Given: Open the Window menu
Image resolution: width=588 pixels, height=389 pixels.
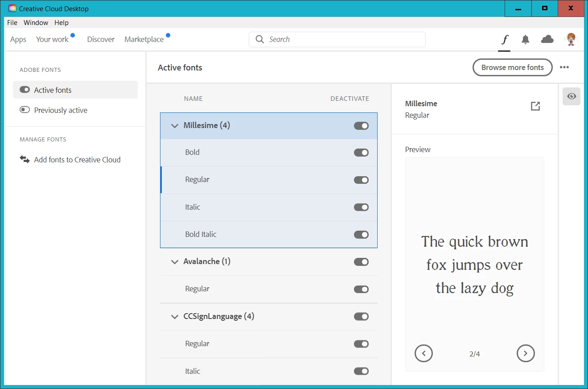Looking at the screenshot, I should tap(36, 23).
